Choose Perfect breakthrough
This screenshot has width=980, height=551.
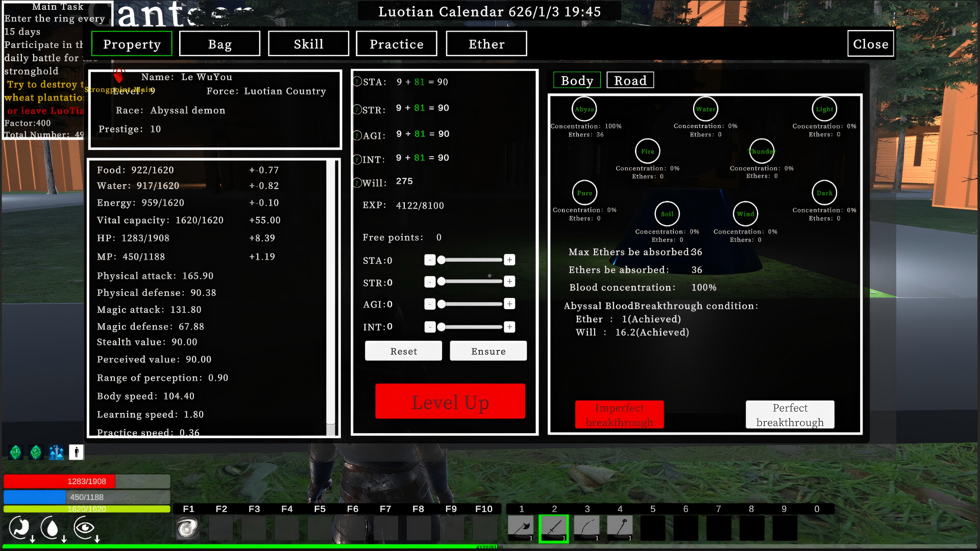coord(790,415)
